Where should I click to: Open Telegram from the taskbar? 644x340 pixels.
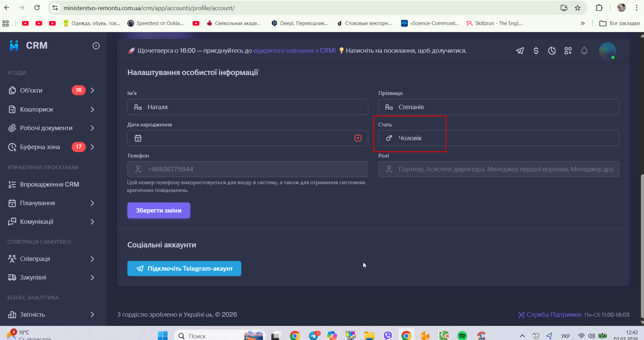(x=315, y=336)
